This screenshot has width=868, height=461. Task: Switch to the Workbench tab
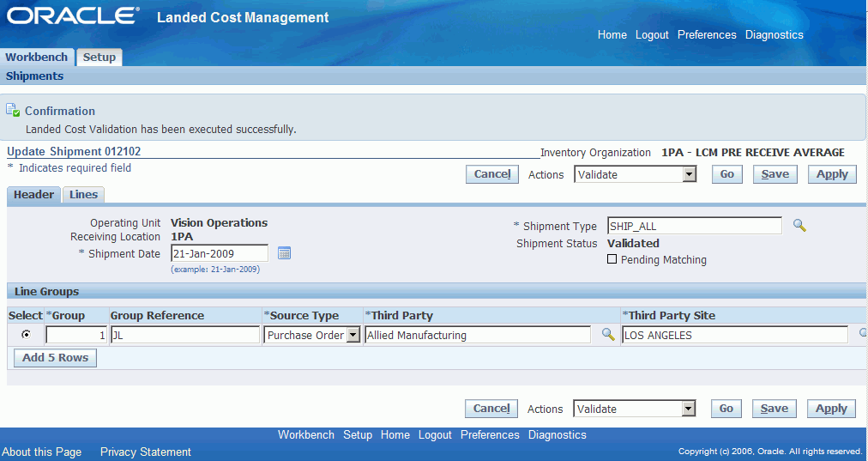click(x=37, y=57)
